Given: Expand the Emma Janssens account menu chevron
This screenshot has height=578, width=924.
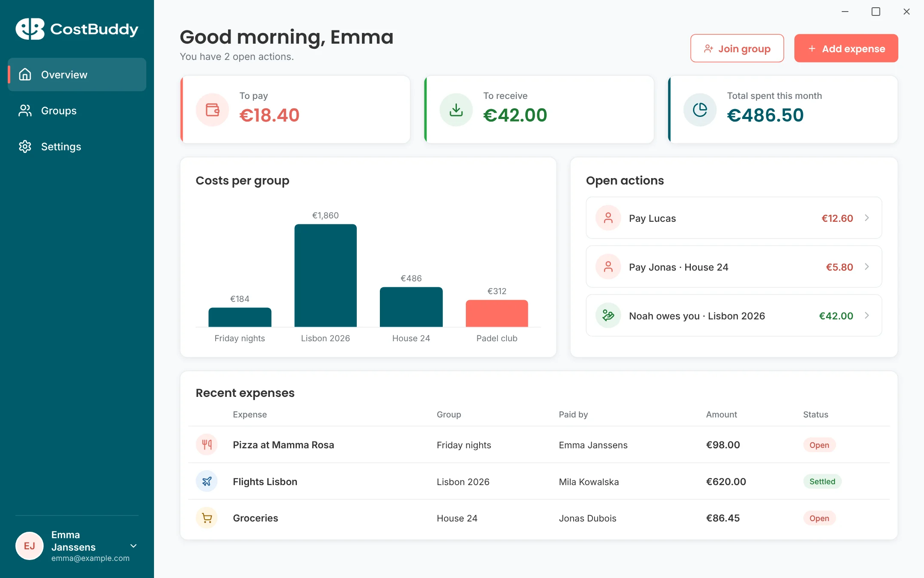Looking at the screenshot, I should coord(133,546).
